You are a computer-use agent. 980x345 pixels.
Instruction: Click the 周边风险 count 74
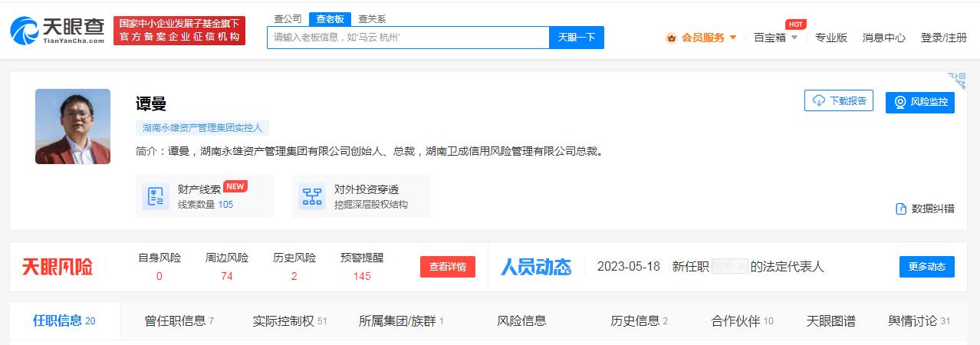click(227, 276)
